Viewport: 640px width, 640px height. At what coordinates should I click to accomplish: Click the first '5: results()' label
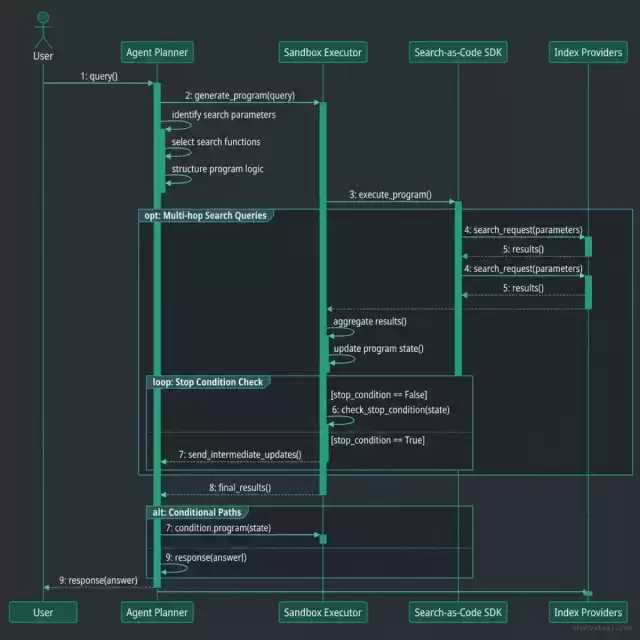click(523, 249)
